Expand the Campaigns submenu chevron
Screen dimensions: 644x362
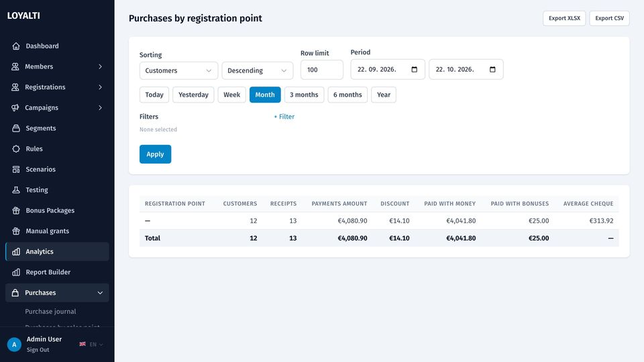pos(100,107)
